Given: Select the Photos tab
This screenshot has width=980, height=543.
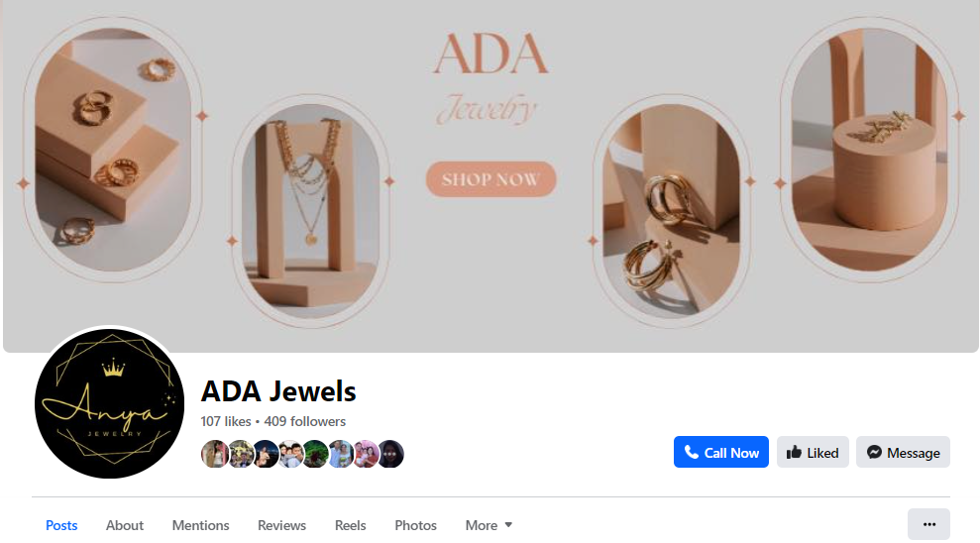Looking at the screenshot, I should 415,525.
